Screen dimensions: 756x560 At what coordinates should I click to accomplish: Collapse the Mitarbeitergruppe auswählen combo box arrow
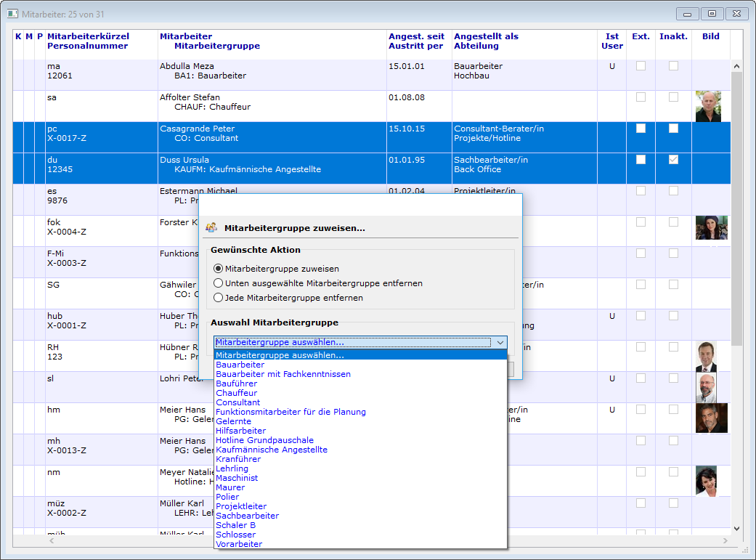pyautogui.click(x=500, y=342)
